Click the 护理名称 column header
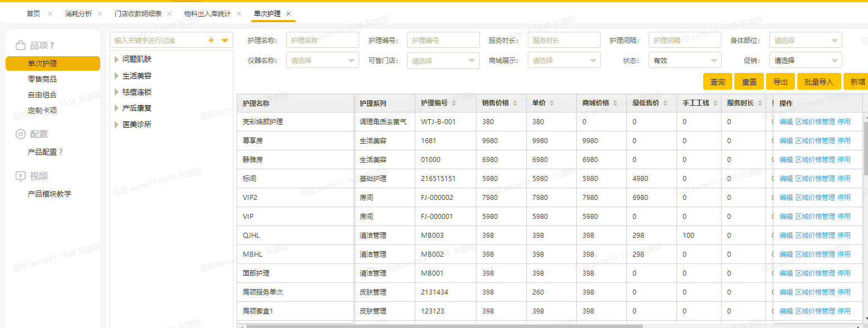The width and height of the screenshot is (868, 328). (295, 103)
